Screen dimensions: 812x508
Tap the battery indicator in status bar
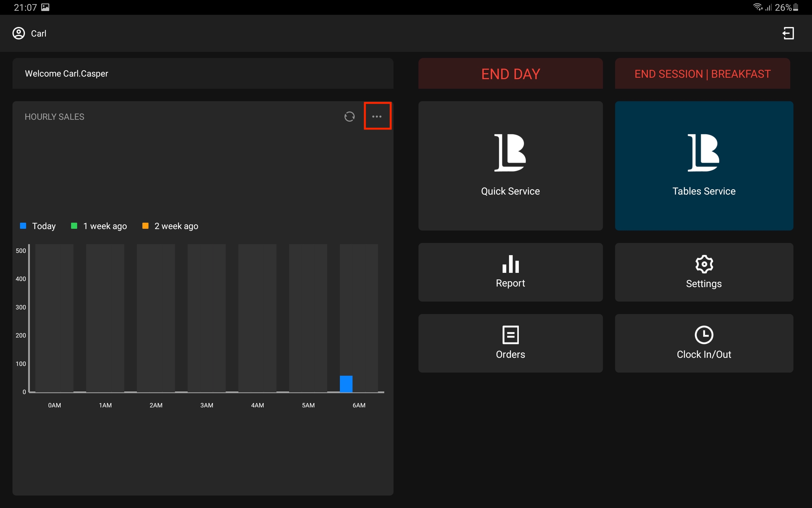795,7
